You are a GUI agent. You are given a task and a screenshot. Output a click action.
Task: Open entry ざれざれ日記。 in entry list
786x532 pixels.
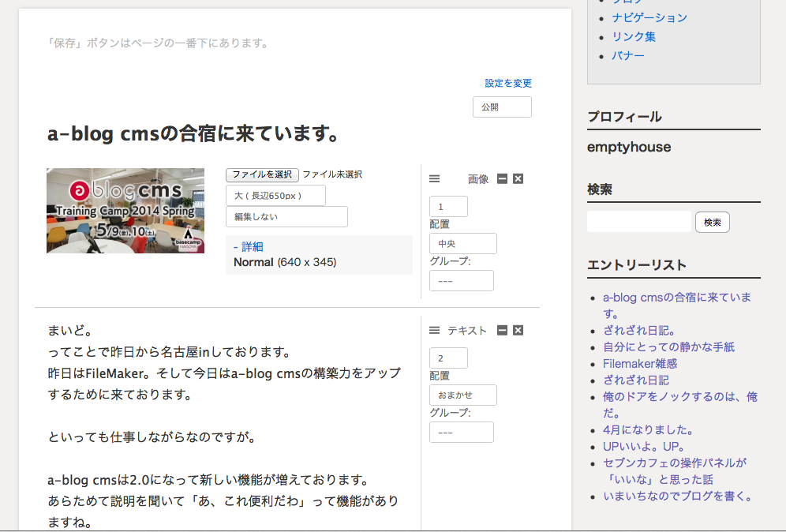click(640, 331)
